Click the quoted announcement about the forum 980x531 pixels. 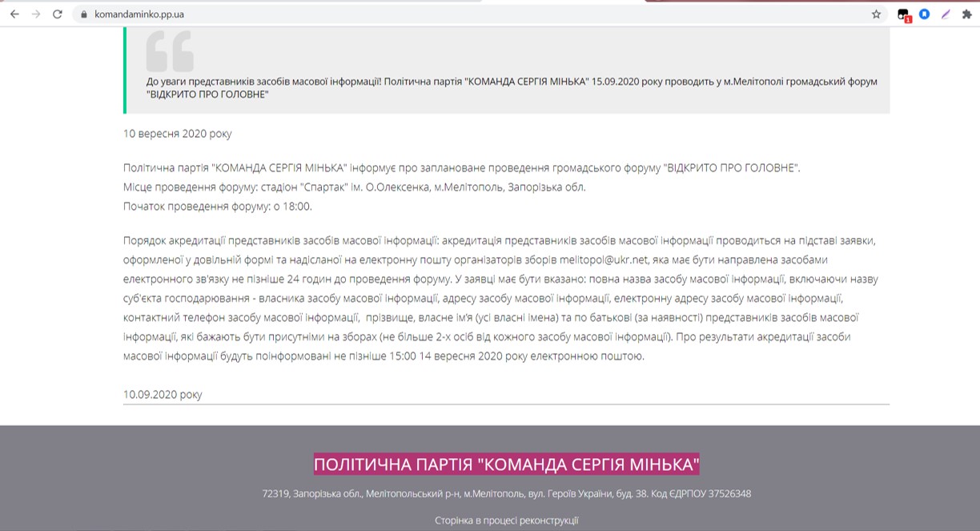pyautogui.click(x=512, y=88)
